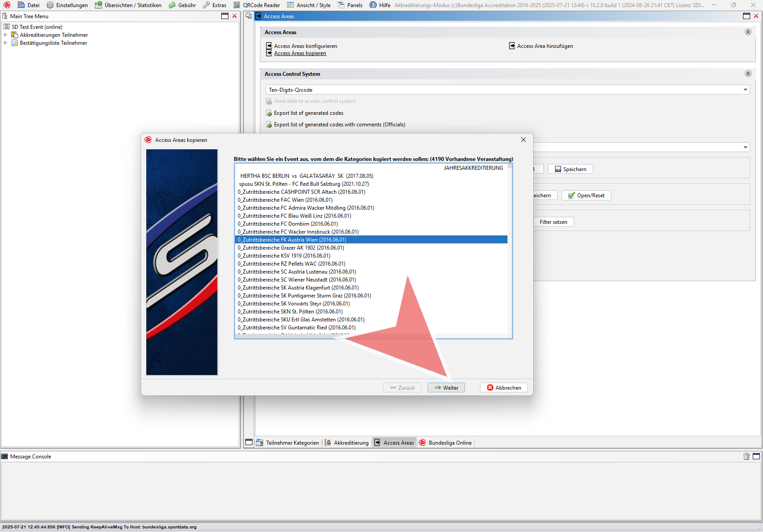Screen dimensions: 763x532
Task: Open the Hilfe menu
Action: coord(380,5)
